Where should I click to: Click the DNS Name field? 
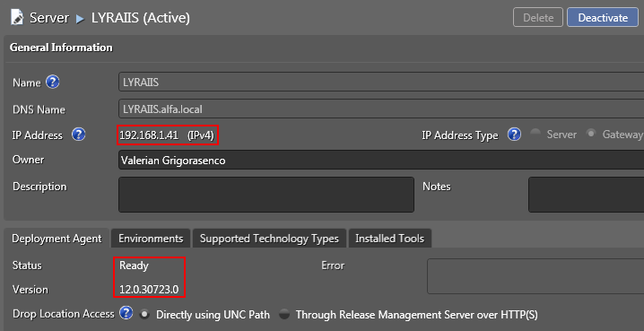pos(381,109)
